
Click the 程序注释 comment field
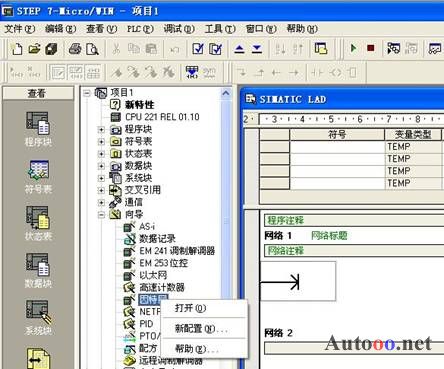(x=354, y=220)
